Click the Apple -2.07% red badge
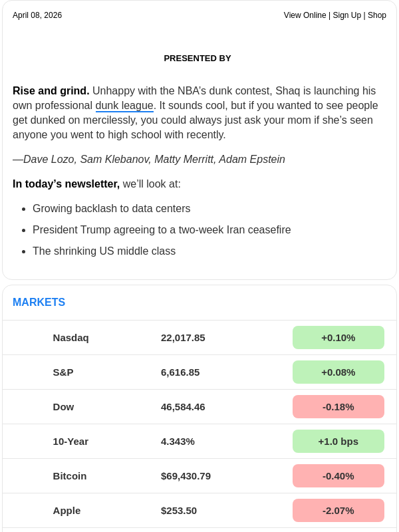The width and height of the screenshot is (399, 532). [x=338, y=511]
